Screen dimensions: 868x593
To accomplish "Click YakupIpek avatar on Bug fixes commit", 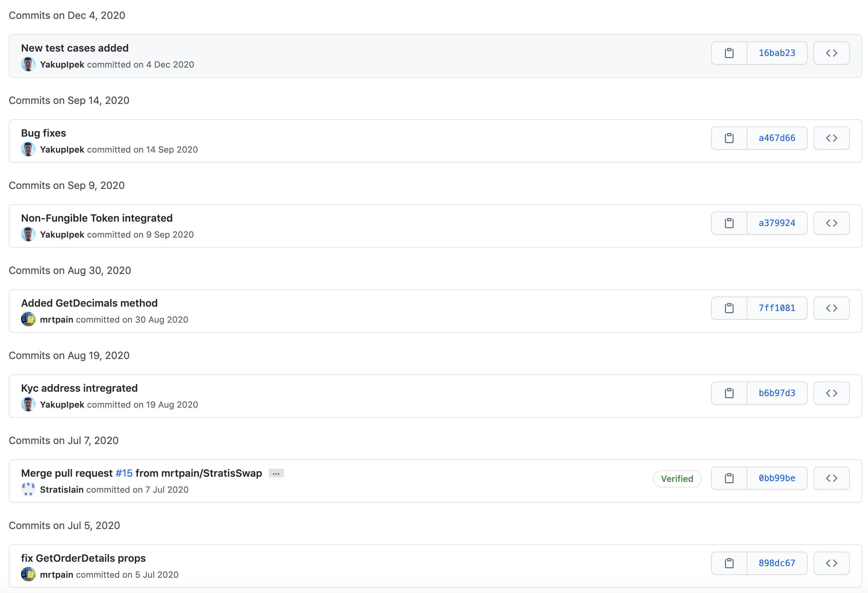I will coord(28,149).
